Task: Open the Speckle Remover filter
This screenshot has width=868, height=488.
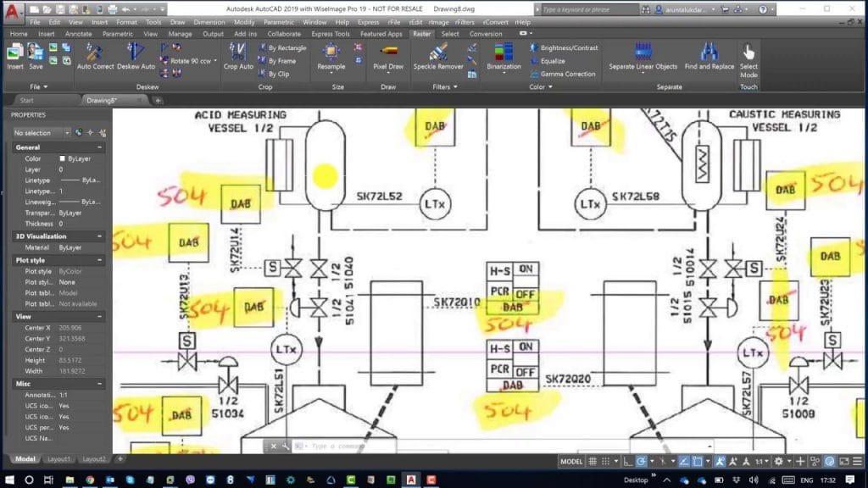Action: pyautogui.click(x=438, y=57)
